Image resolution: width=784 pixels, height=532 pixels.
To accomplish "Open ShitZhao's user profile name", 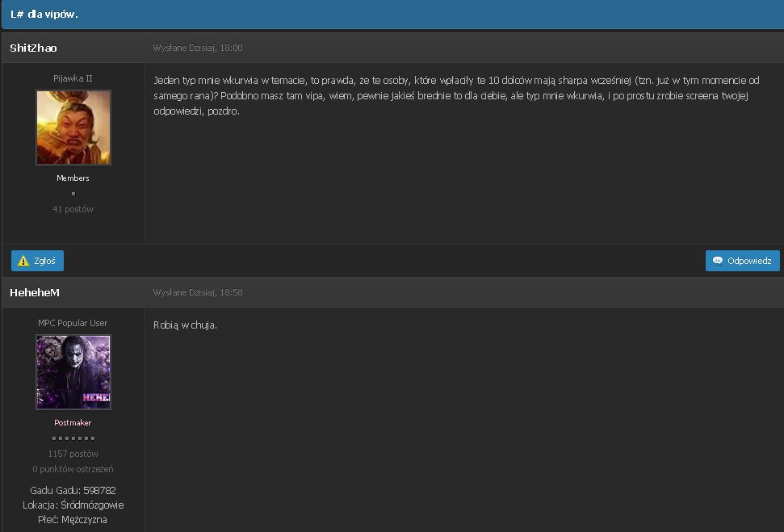I will pos(33,48).
